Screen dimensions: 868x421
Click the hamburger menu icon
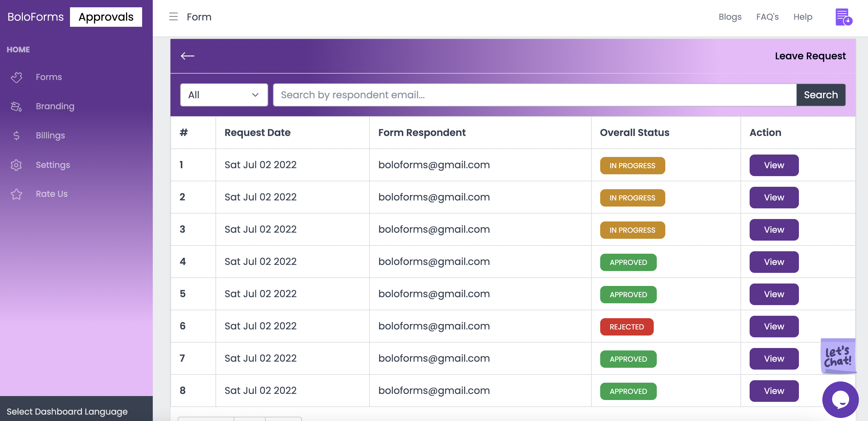173,16
